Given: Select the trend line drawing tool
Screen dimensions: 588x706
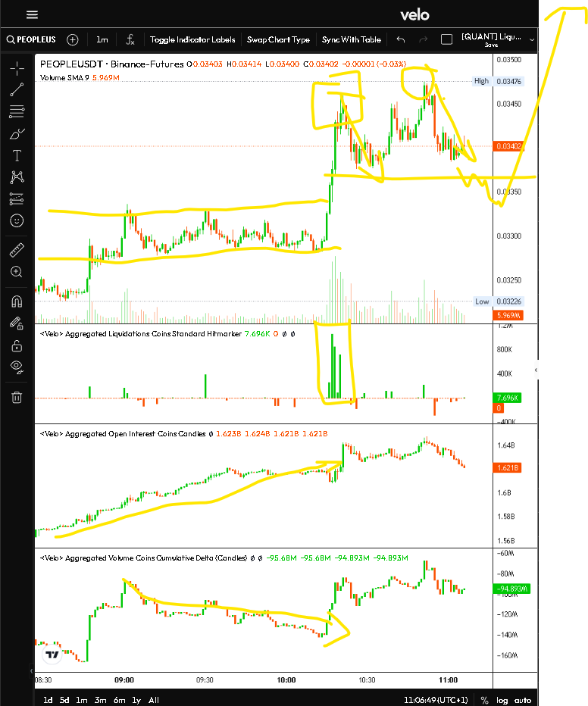Looking at the screenshot, I should pos(17,89).
